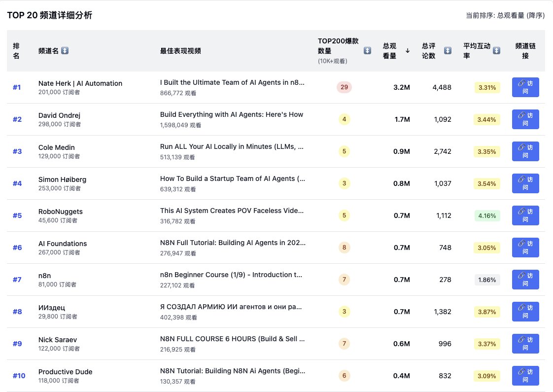
Task: Sort by total comments icon
Action: tap(448, 50)
